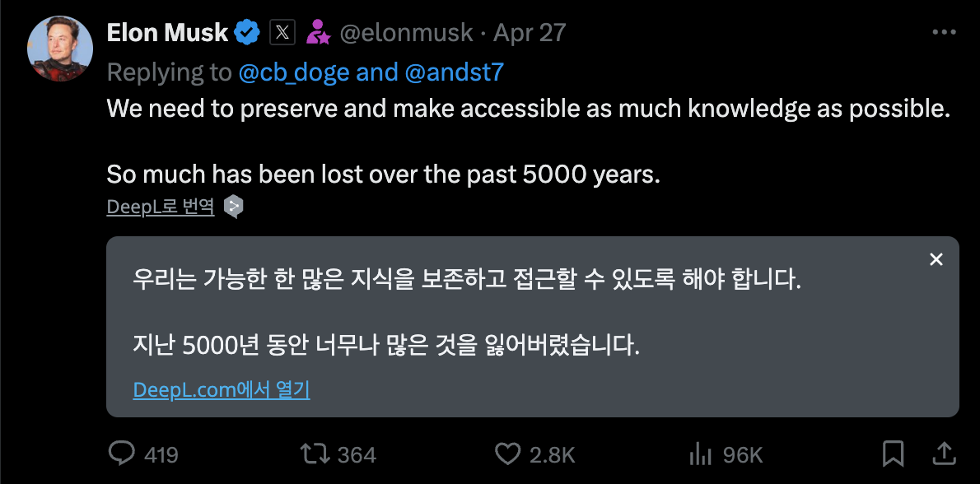The height and width of the screenshot is (484, 980).
Task: Like the post with the heart icon
Action: coord(507,454)
